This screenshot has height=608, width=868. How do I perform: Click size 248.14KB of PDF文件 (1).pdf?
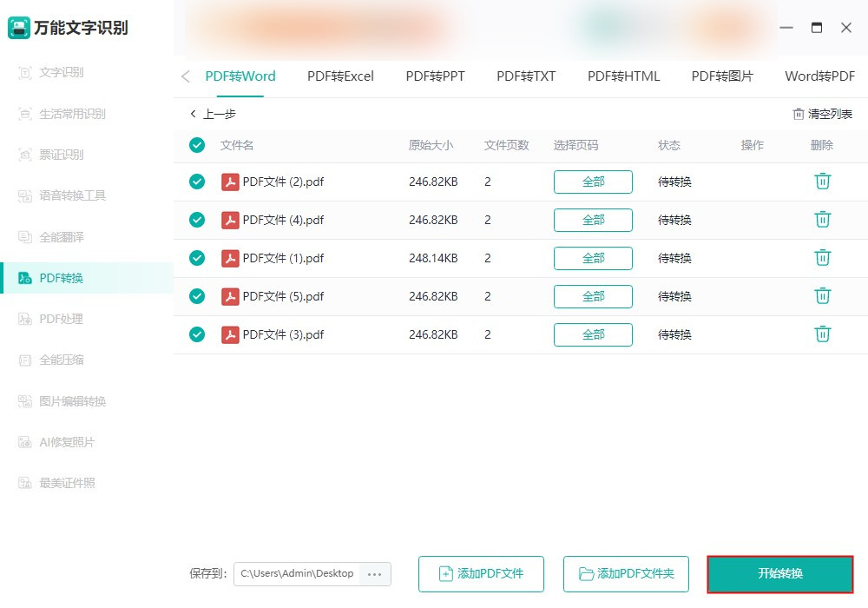(433, 258)
